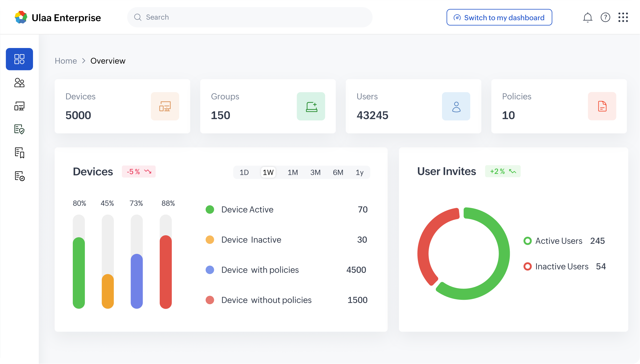Click the orange Devices card icon
The height and width of the screenshot is (364, 640).
(x=165, y=106)
